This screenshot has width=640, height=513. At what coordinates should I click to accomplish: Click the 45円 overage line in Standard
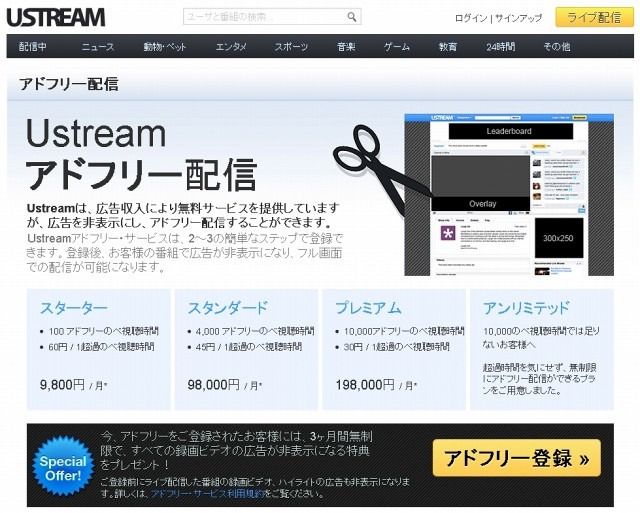click(x=249, y=347)
